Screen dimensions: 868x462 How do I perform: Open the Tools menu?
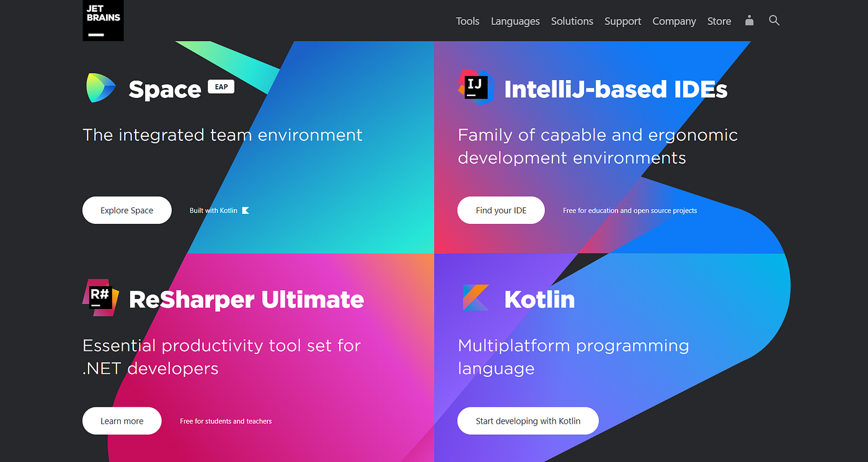click(x=467, y=21)
